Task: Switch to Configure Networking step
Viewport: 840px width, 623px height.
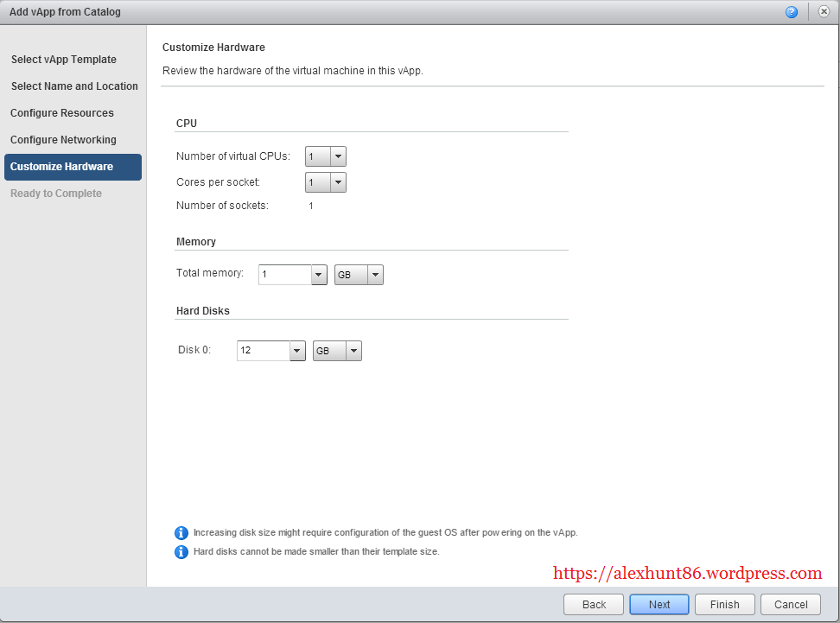Action: pyautogui.click(x=63, y=140)
